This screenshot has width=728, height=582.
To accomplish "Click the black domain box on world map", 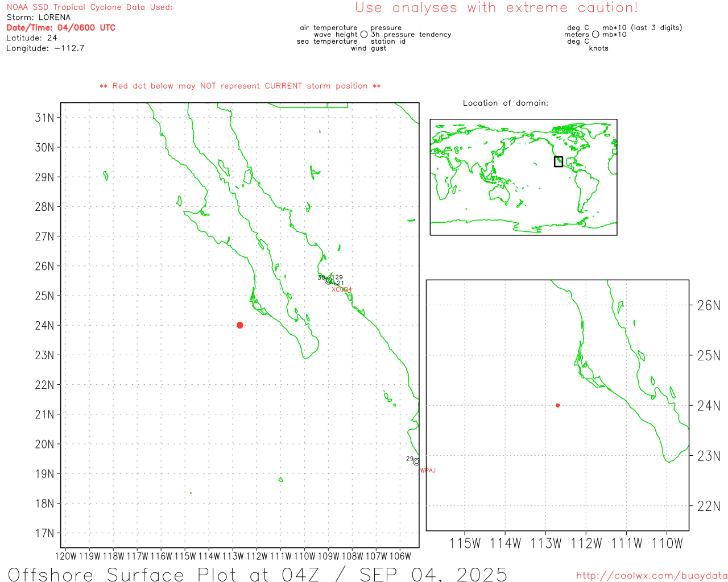I will coord(559,161).
